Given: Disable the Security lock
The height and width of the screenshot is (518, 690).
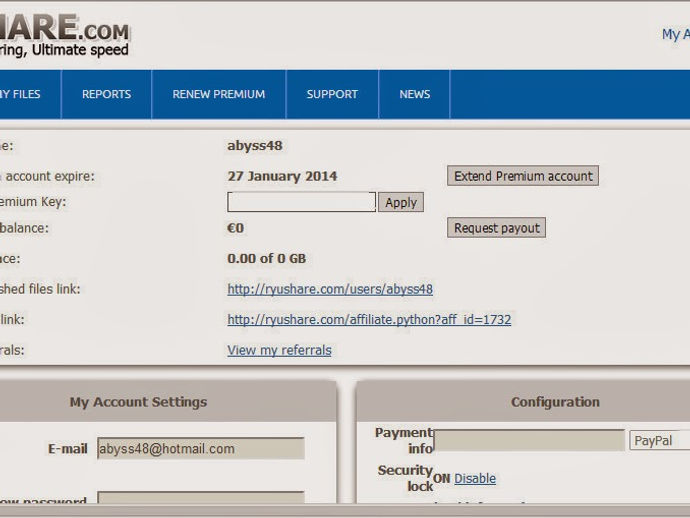Looking at the screenshot, I should point(475,478).
